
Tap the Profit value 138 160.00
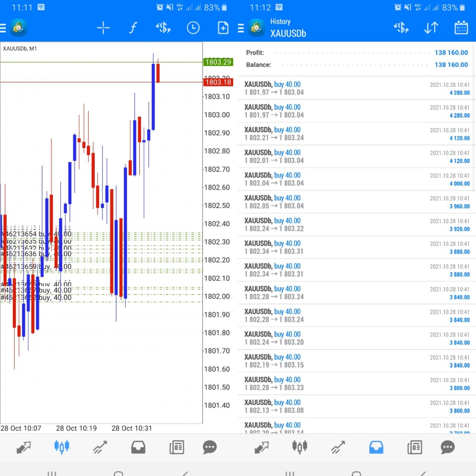tap(451, 52)
